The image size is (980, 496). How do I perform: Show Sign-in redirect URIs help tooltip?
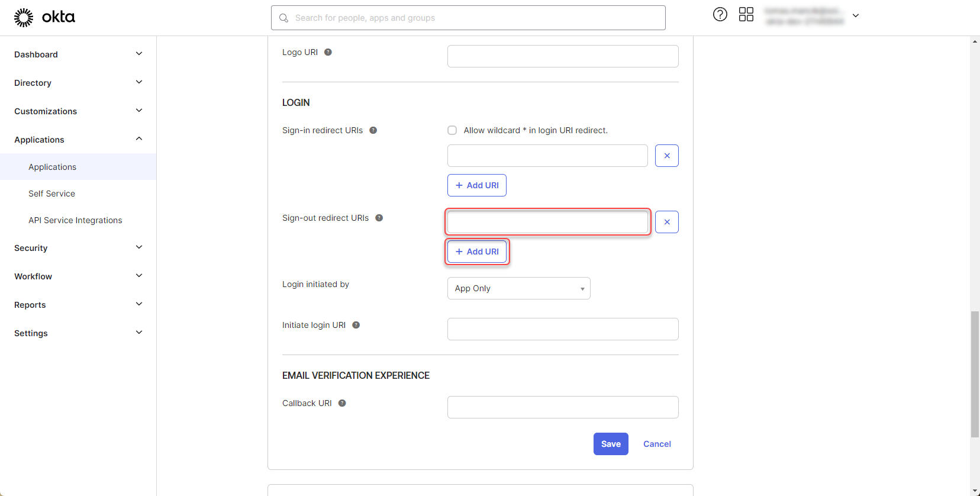tap(373, 130)
